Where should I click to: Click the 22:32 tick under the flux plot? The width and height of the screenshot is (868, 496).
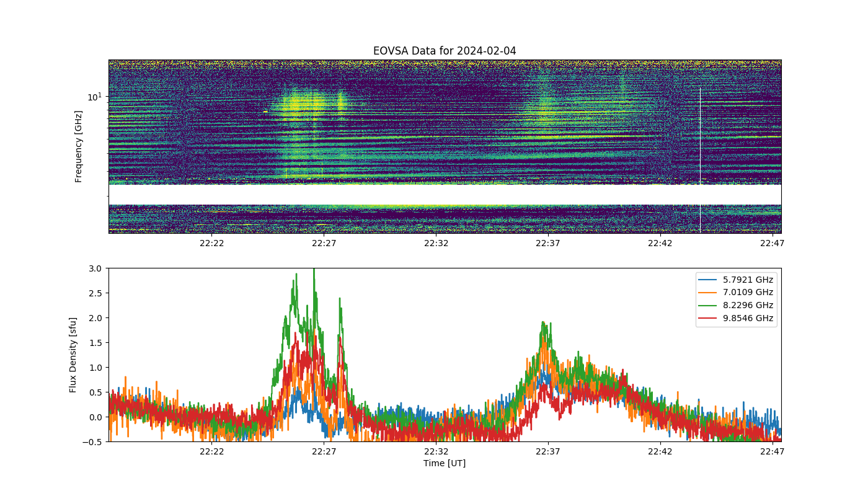coord(436,451)
